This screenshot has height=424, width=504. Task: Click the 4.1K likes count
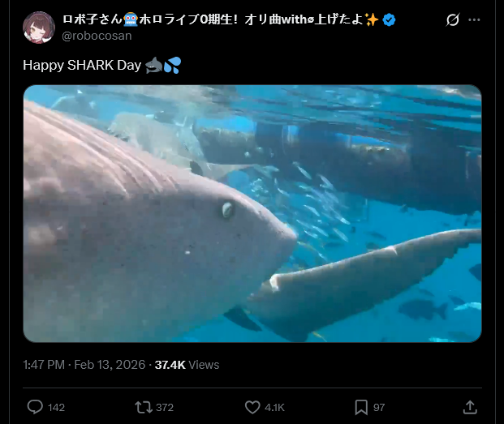click(274, 407)
